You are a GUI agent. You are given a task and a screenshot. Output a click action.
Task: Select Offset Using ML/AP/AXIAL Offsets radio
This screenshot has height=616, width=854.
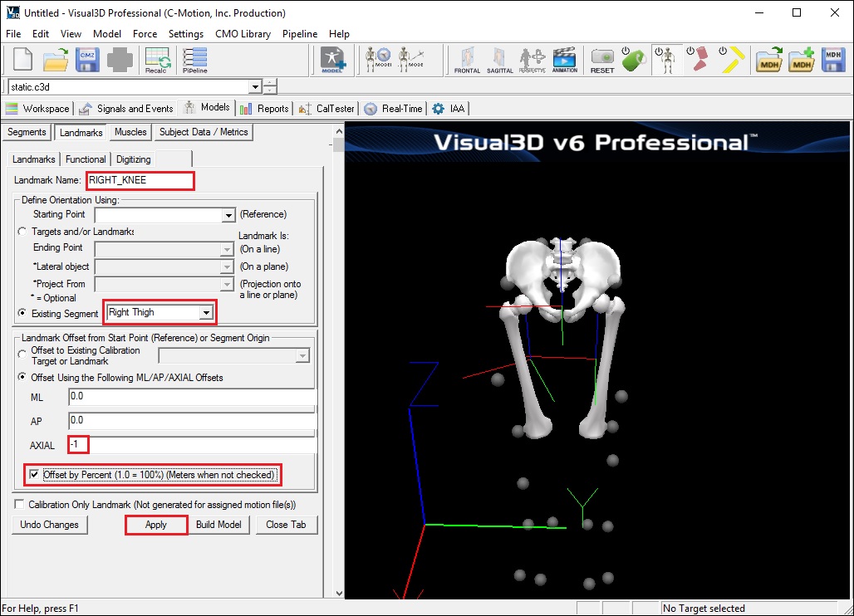tap(22, 377)
